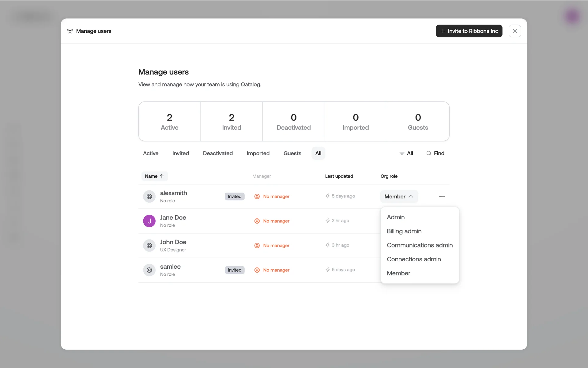Click the Find search icon

[429, 153]
